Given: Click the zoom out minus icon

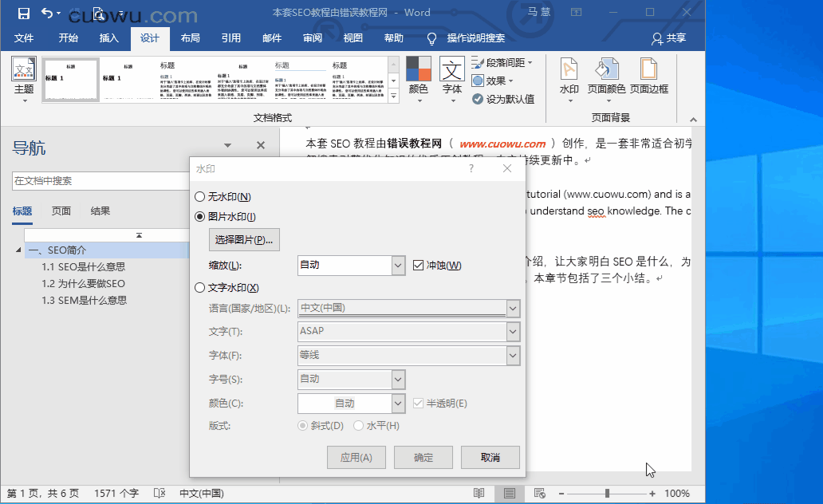Looking at the screenshot, I should tap(561, 494).
